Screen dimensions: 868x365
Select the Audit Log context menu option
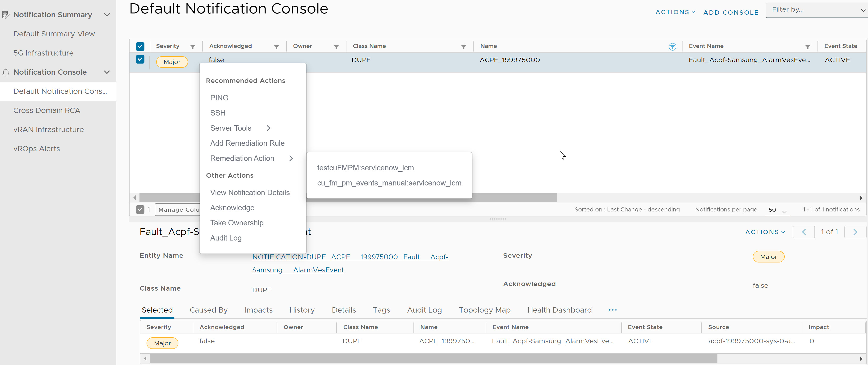coord(226,238)
